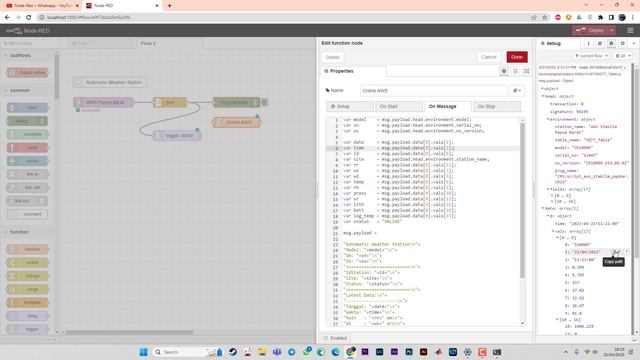The image size is (640, 360).
Task: Switch to the Setup tab
Action: click(350, 106)
